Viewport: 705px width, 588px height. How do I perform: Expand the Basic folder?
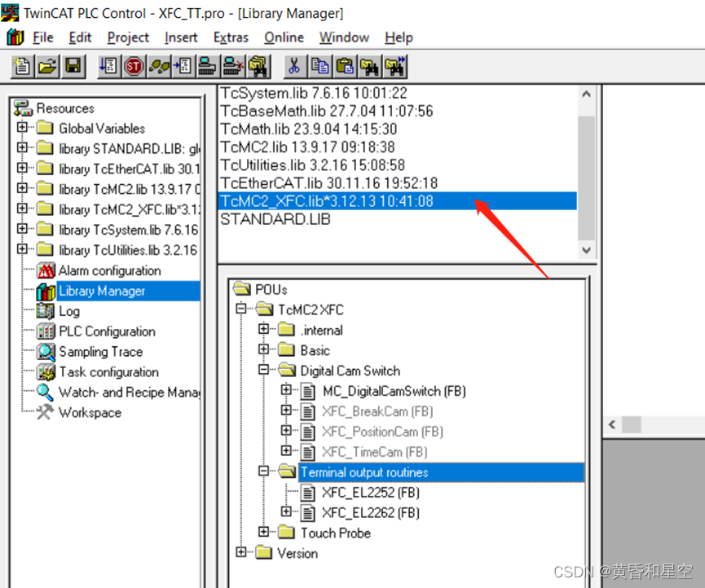tap(264, 349)
